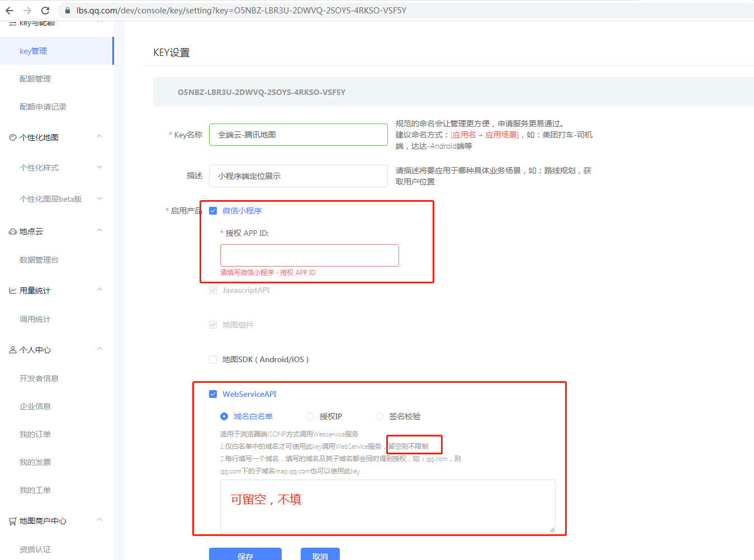This screenshot has width=754, height=560.
Task: Click the key string O5NBZ-LBR3U-2DWVQ text
Action: [262, 92]
